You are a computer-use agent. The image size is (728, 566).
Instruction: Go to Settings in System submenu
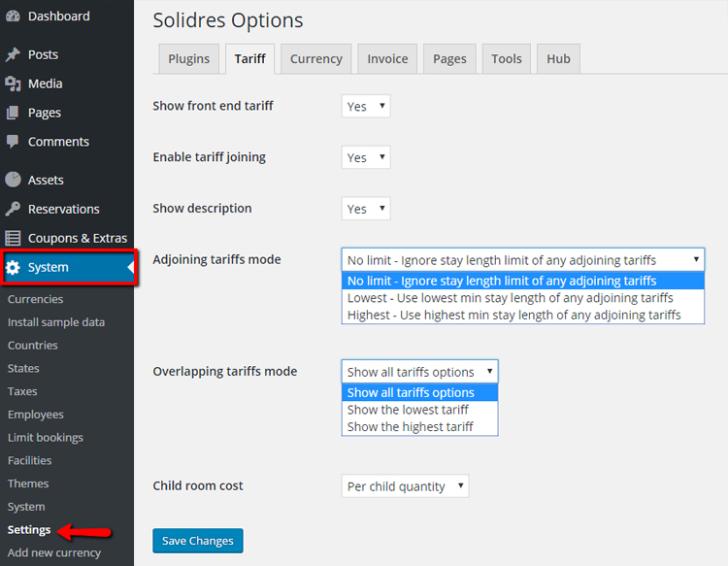(29, 530)
